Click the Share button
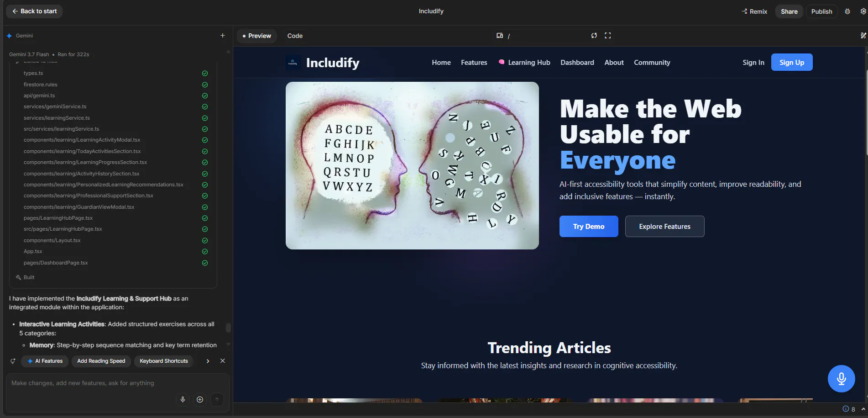868x418 pixels. pyautogui.click(x=789, y=11)
